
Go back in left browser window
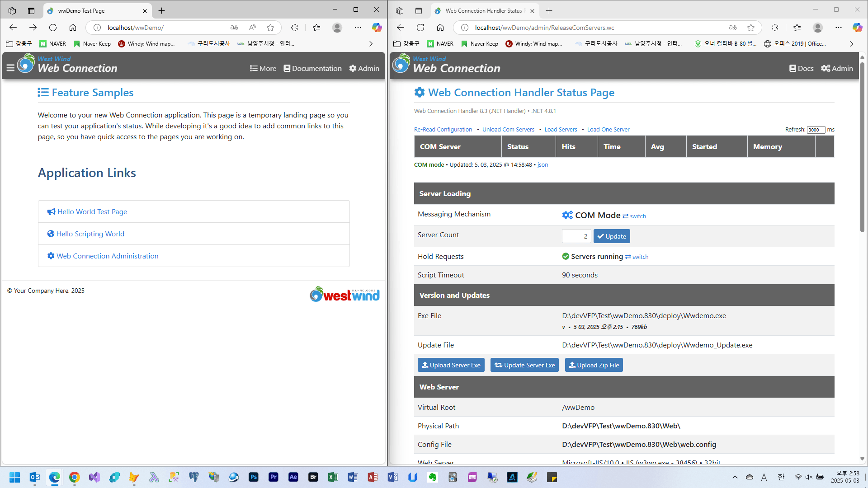(13, 28)
